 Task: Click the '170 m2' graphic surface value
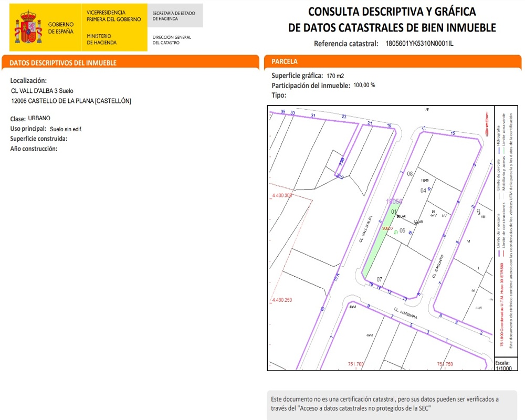(335, 76)
